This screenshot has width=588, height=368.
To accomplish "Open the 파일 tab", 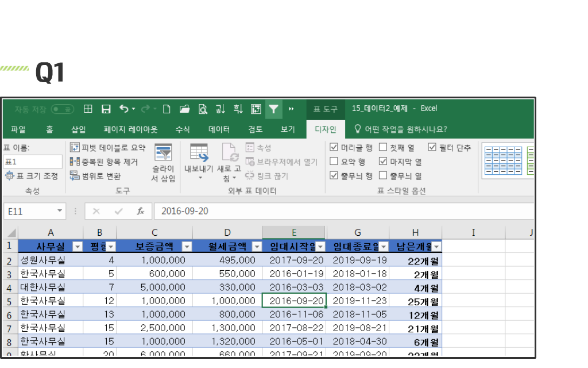I will tap(18, 129).
